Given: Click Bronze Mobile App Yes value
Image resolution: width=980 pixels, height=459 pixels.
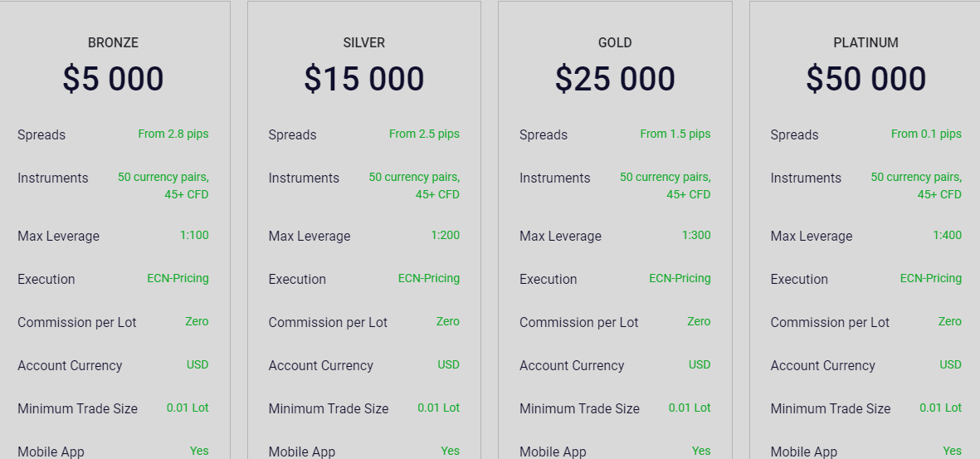Looking at the screenshot, I should tap(199, 451).
